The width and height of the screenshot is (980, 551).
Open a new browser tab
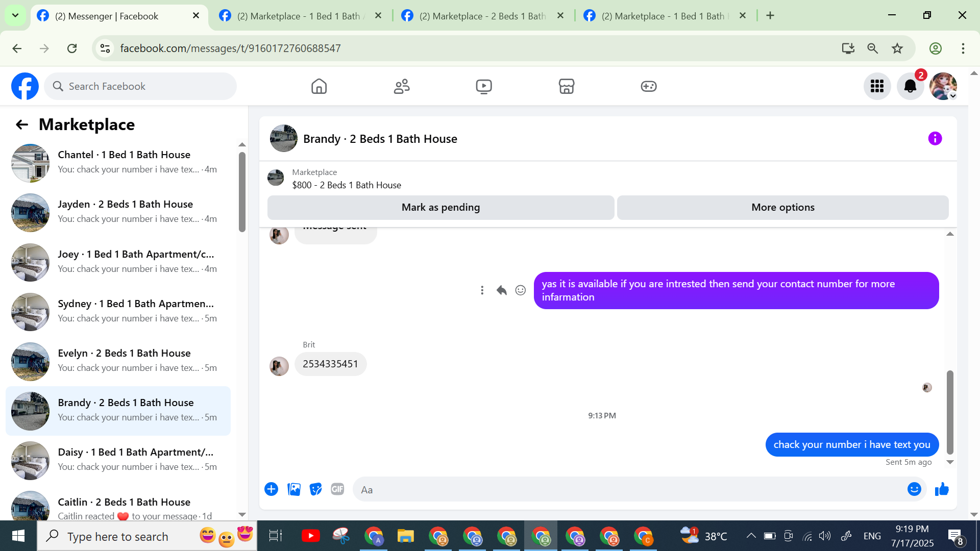[x=770, y=16]
